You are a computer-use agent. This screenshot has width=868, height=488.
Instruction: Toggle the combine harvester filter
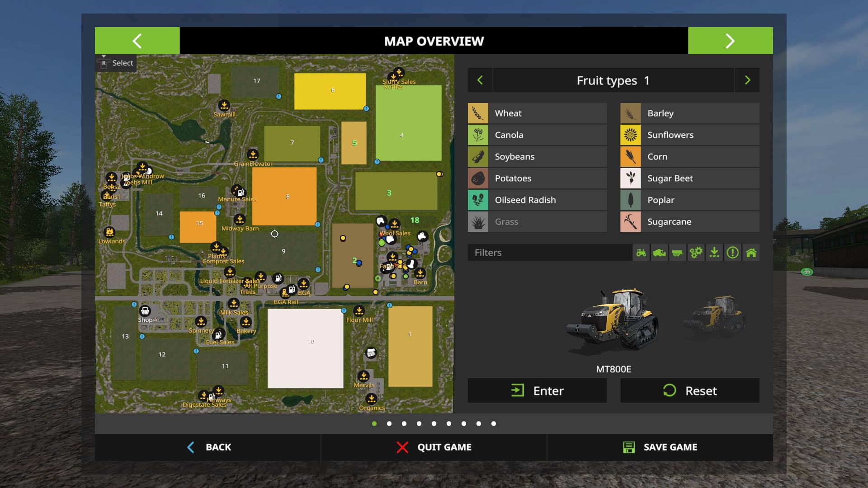coord(659,253)
